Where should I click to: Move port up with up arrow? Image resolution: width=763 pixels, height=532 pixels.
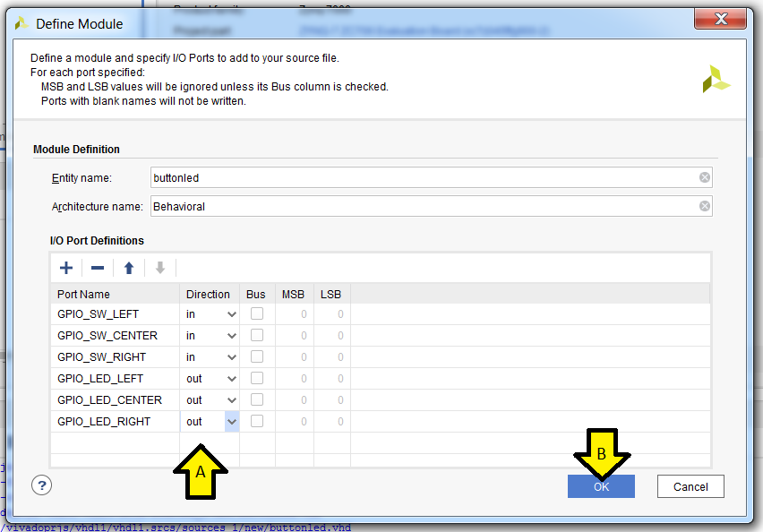click(x=129, y=268)
